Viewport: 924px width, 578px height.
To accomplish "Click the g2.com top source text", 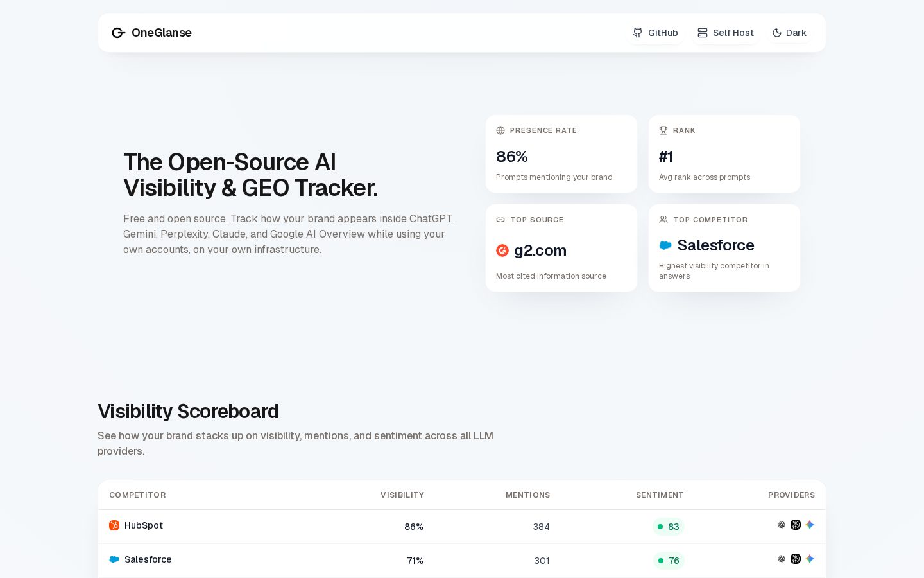I will [x=540, y=250].
